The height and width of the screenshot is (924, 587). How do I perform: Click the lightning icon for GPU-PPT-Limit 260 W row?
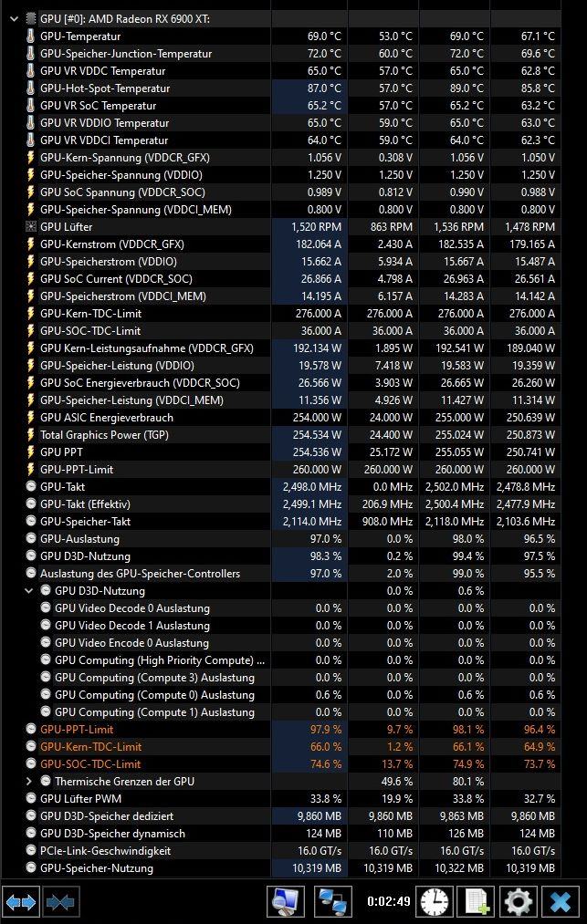pyautogui.click(x=31, y=470)
